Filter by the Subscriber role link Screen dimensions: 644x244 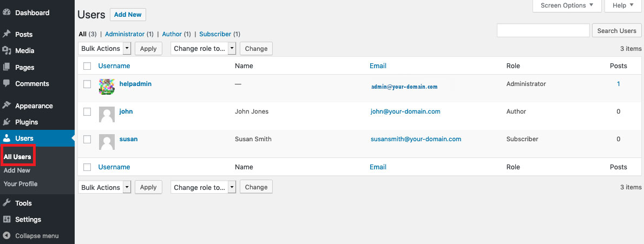[215, 34]
